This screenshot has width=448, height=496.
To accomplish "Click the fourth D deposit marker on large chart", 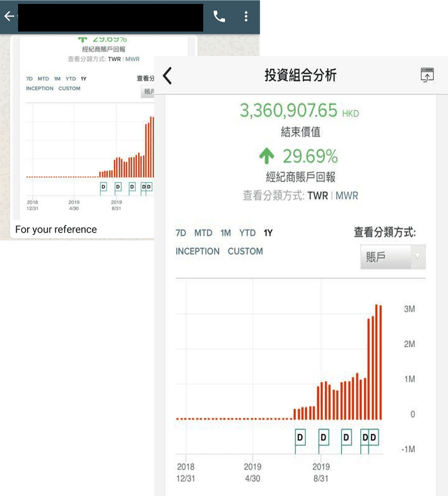I will 365,438.
